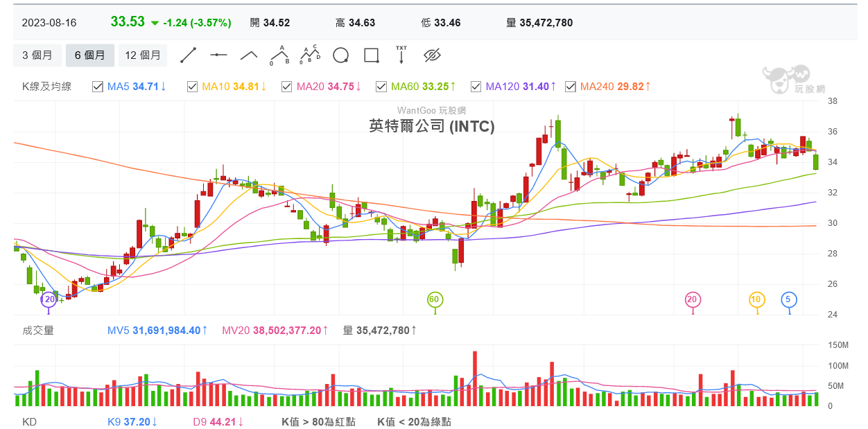Click the MV20 38,502,377.20 value
Viewport: 868px width, 429px height.
275,331
